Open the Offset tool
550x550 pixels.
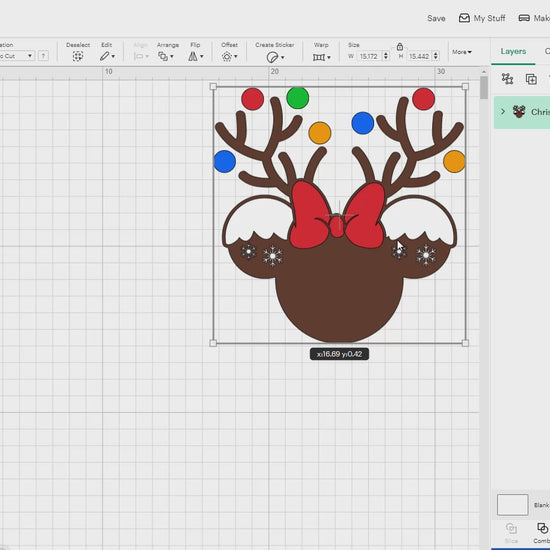pos(229,56)
